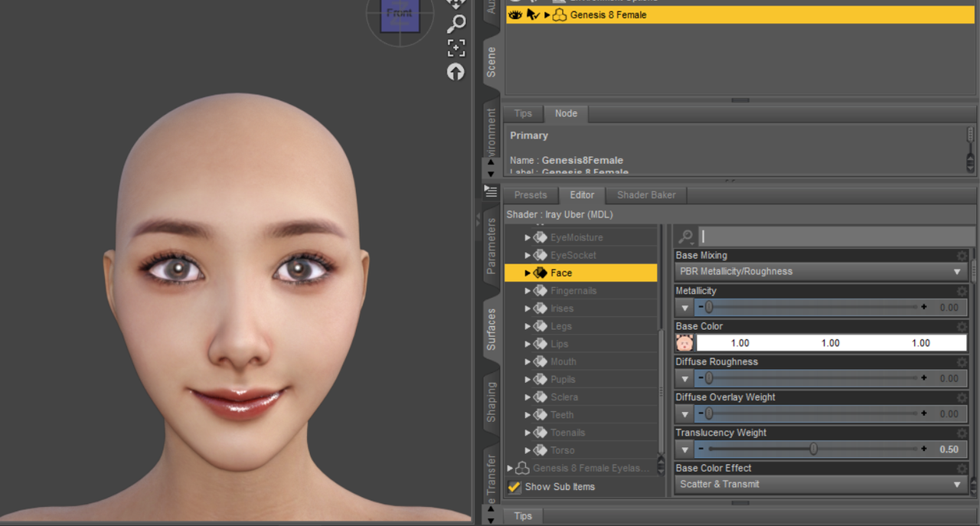Click the Diffuse Overlay Weight value 0.00

tap(949, 414)
